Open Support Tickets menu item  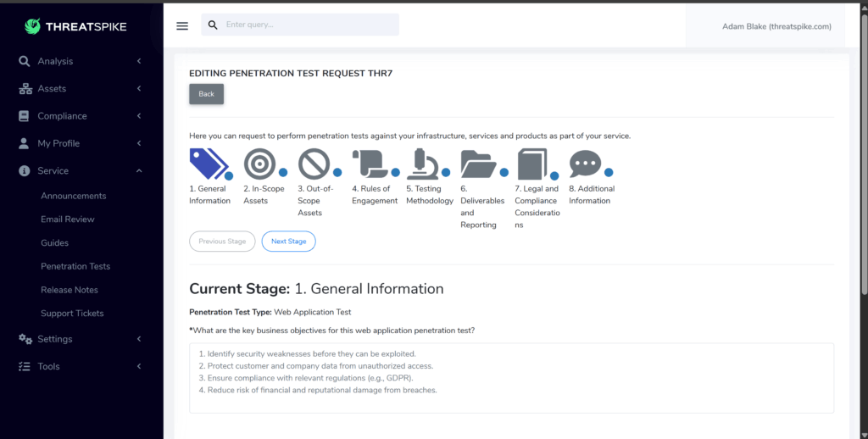tap(72, 314)
